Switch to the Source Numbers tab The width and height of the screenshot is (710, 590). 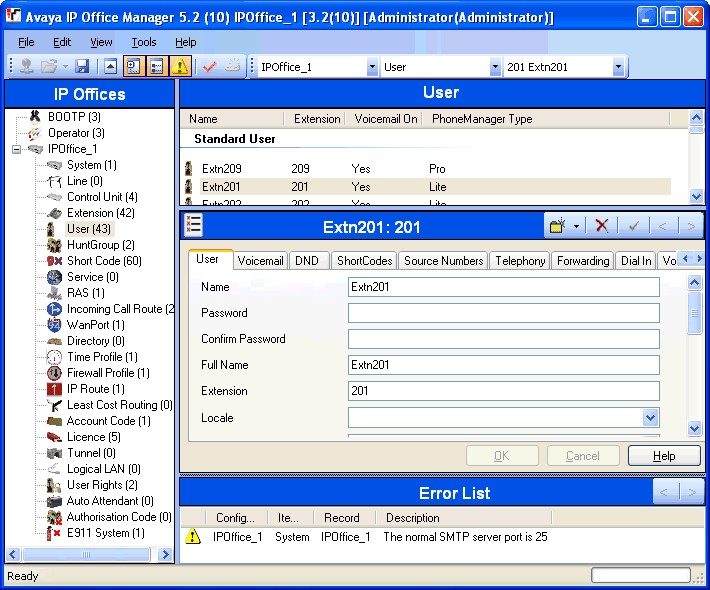443,261
